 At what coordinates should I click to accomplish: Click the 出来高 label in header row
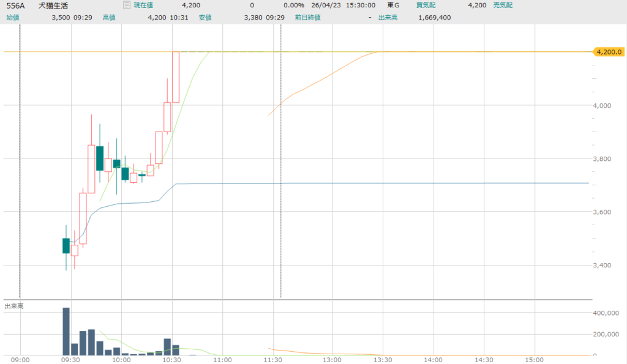pyautogui.click(x=388, y=18)
